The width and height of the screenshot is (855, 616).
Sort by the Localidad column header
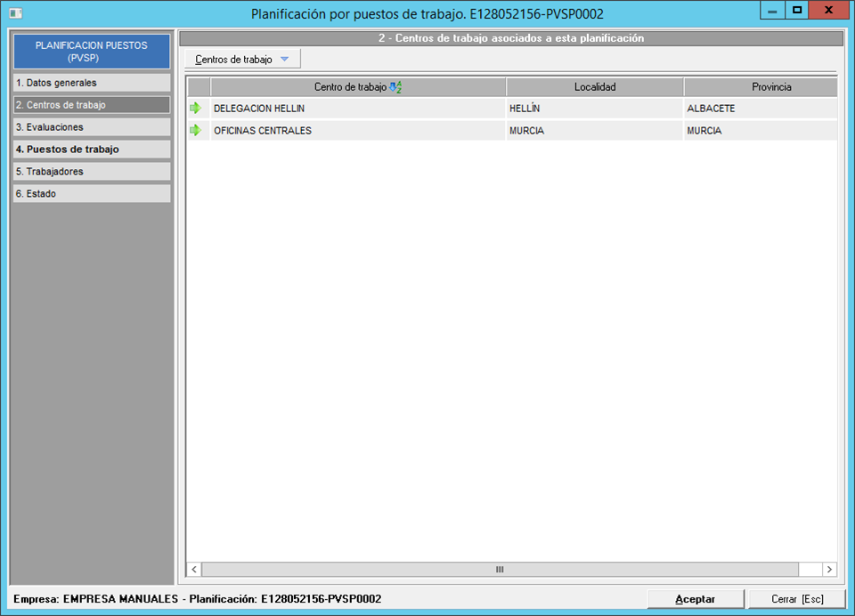tap(595, 87)
